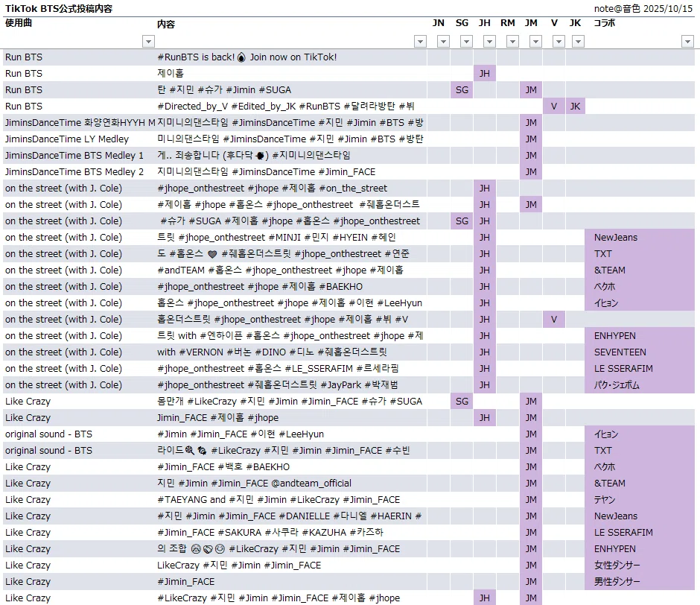Select the '@andteam_official' content cell

(291, 484)
